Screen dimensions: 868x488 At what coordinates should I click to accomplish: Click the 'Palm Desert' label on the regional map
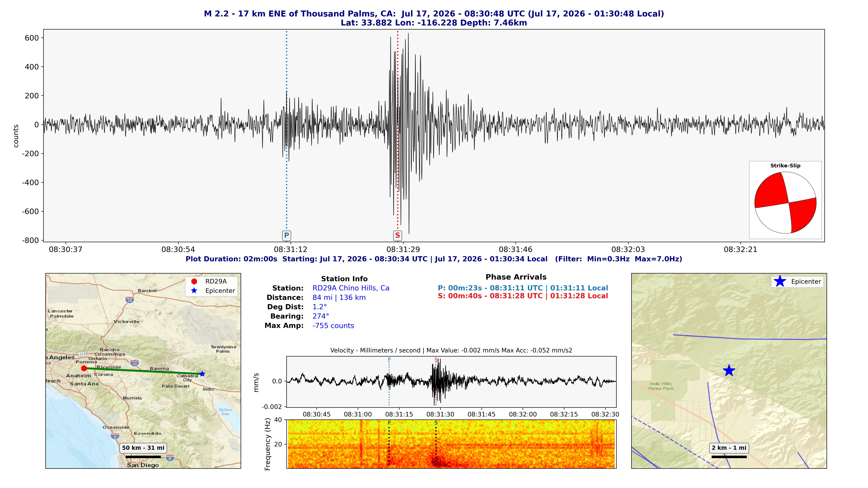[x=176, y=386]
